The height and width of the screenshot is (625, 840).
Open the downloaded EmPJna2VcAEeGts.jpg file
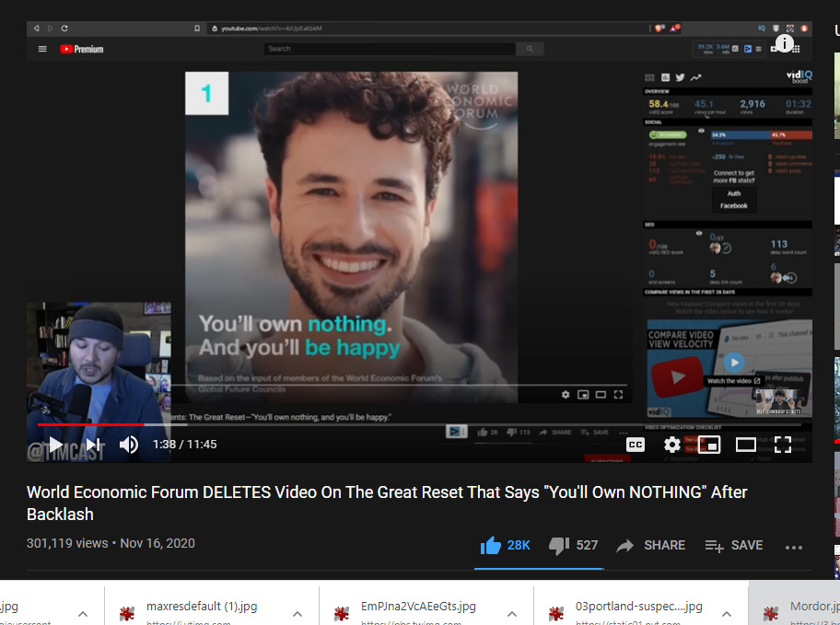[418, 607]
